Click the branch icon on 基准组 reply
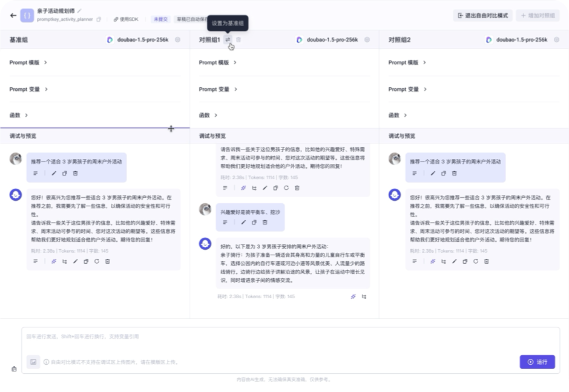Image resolution: width=569 pixels, height=392 pixels. point(65,261)
